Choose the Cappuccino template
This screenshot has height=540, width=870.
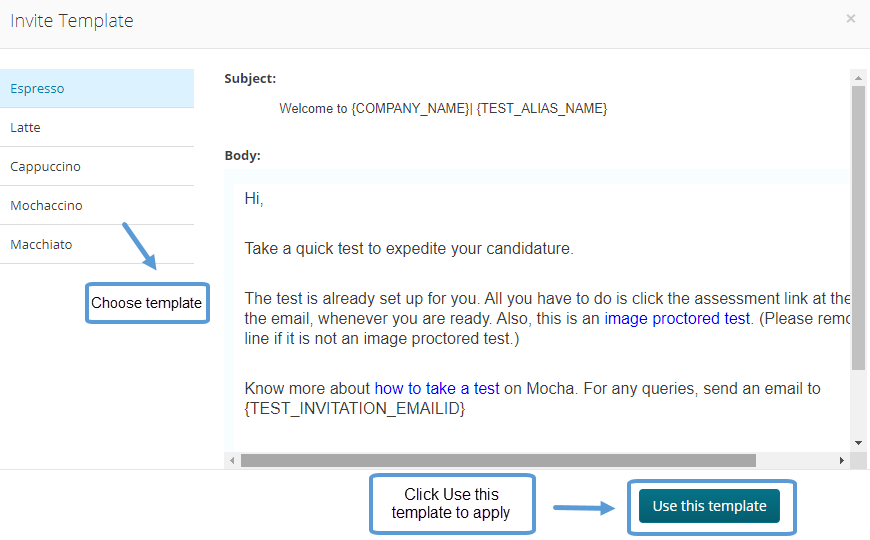tap(97, 166)
